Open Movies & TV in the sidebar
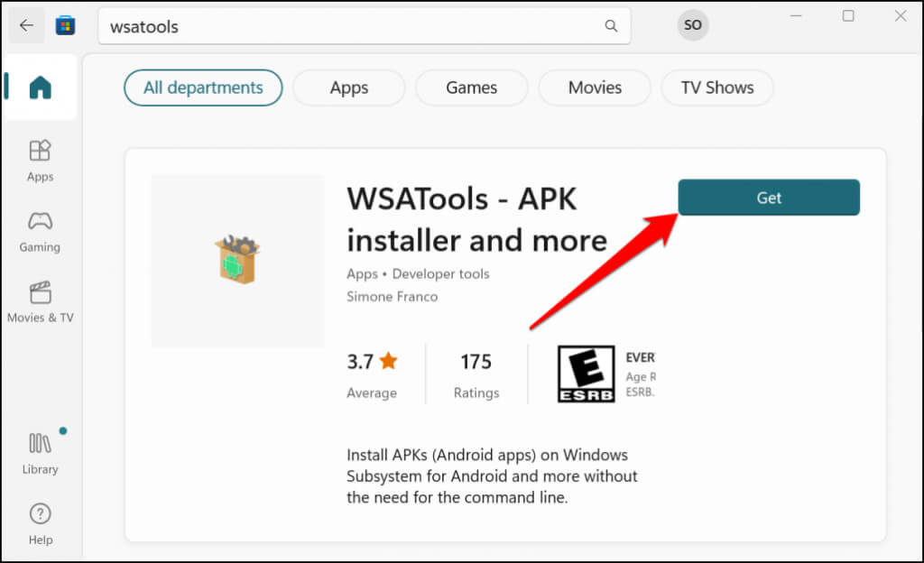 tap(41, 301)
